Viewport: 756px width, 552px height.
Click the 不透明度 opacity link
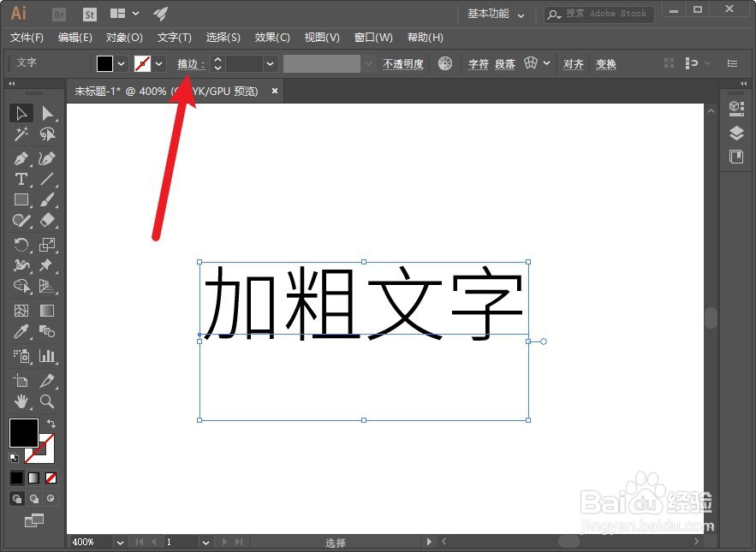click(403, 63)
